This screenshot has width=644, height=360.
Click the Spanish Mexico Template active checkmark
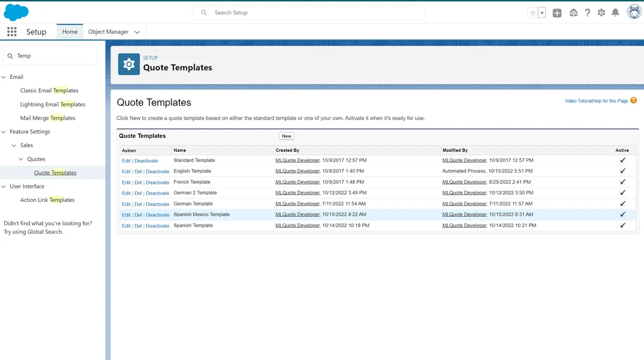click(623, 215)
